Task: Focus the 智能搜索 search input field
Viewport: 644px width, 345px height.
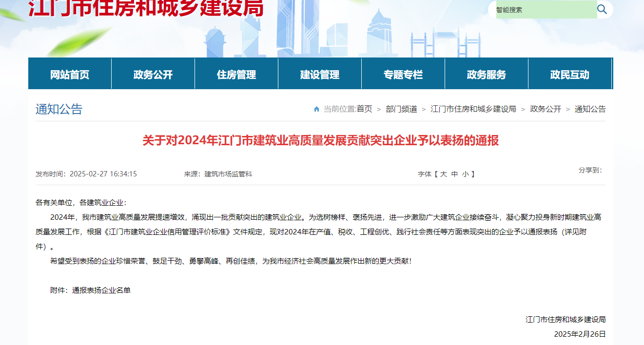Action: coord(546,9)
